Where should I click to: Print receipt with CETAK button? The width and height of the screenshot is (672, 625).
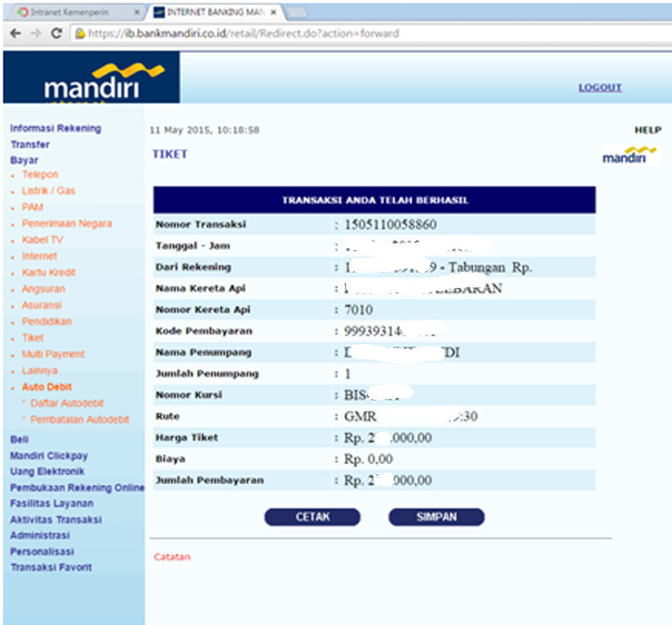pyautogui.click(x=313, y=517)
